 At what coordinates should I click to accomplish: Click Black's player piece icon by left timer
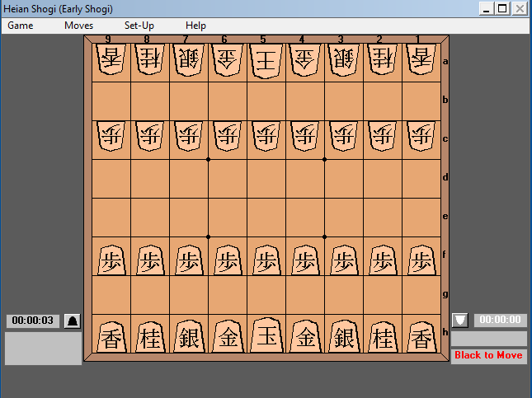coord(73,321)
